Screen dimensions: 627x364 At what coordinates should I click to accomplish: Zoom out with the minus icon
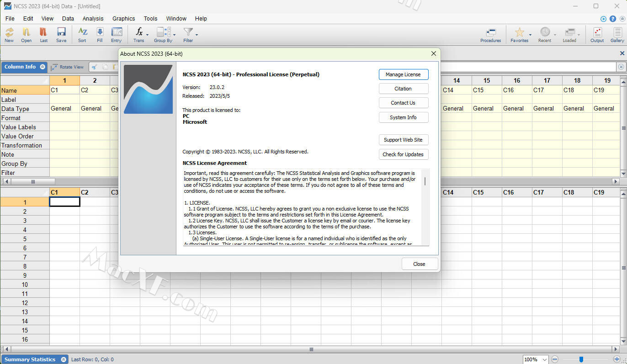pos(554,359)
